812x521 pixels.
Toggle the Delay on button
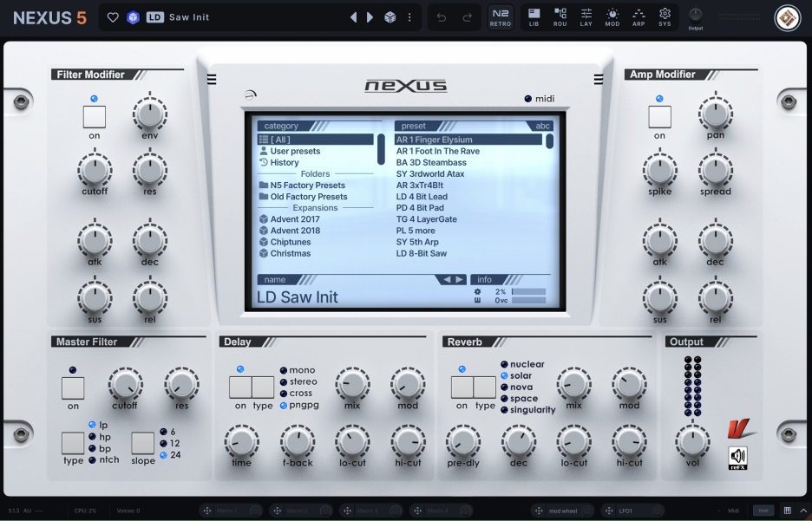[x=240, y=387]
